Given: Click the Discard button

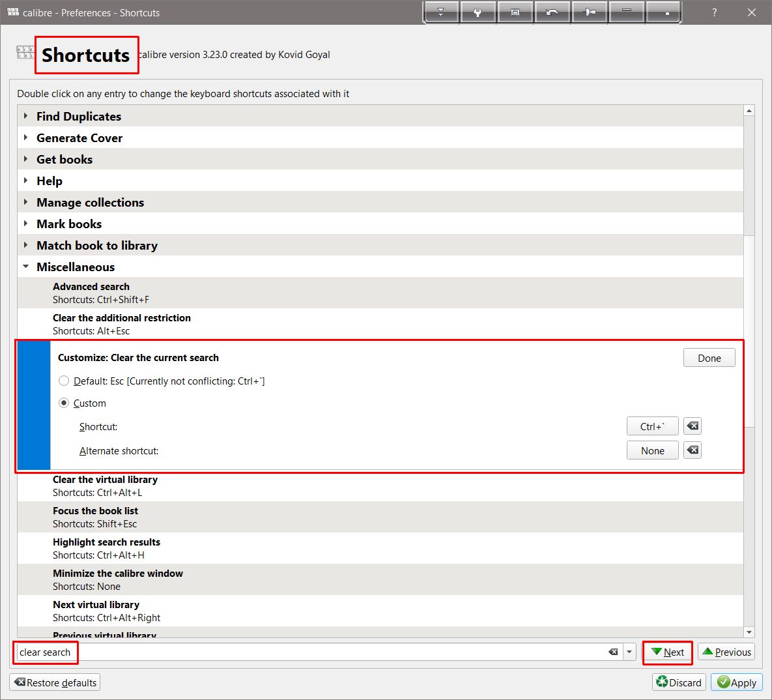Looking at the screenshot, I should [679, 682].
